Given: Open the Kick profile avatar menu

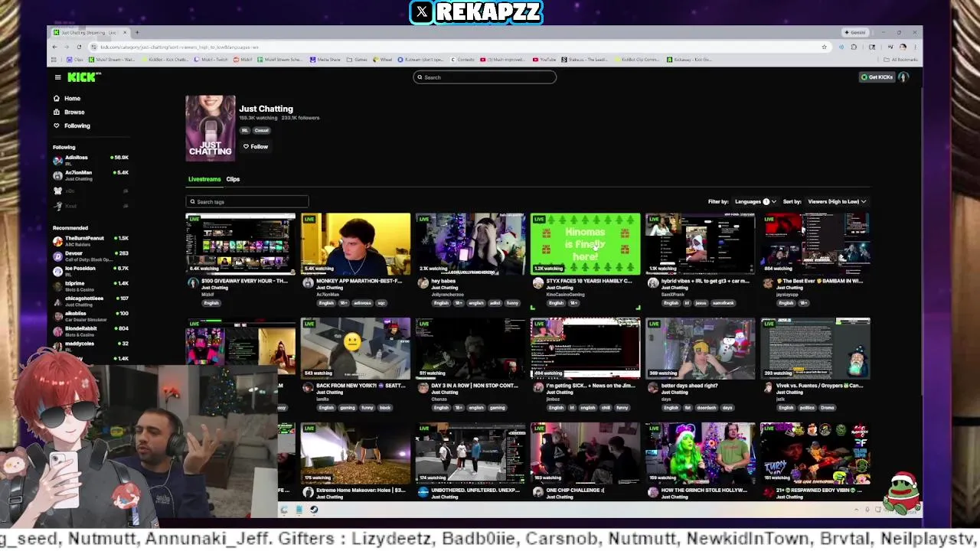Looking at the screenshot, I should [903, 77].
